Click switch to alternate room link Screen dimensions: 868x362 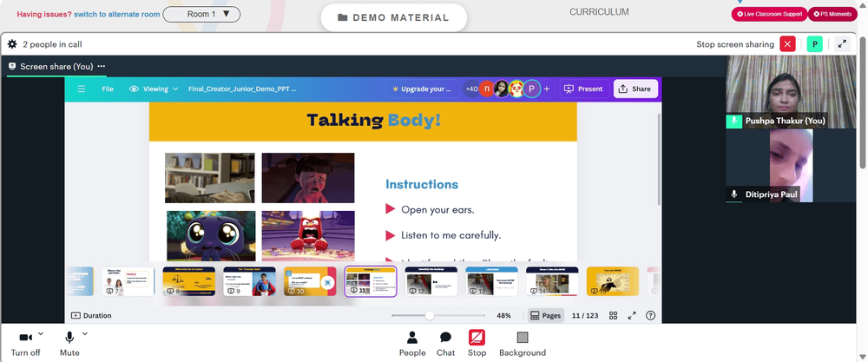click(117, 15)
